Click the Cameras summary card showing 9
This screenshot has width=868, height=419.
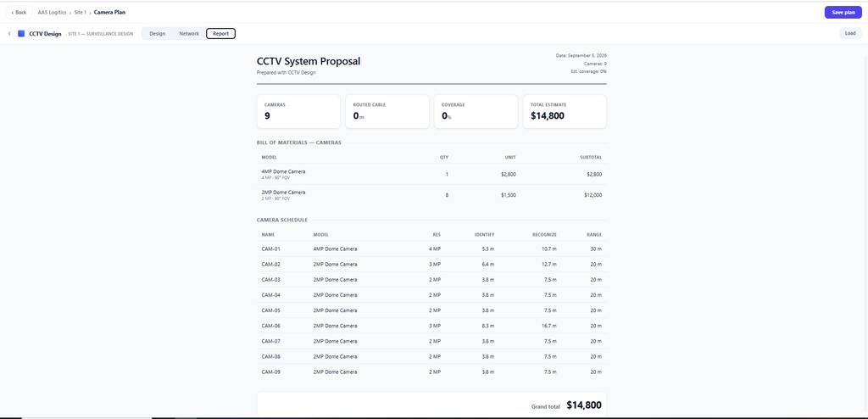[298, 111]
